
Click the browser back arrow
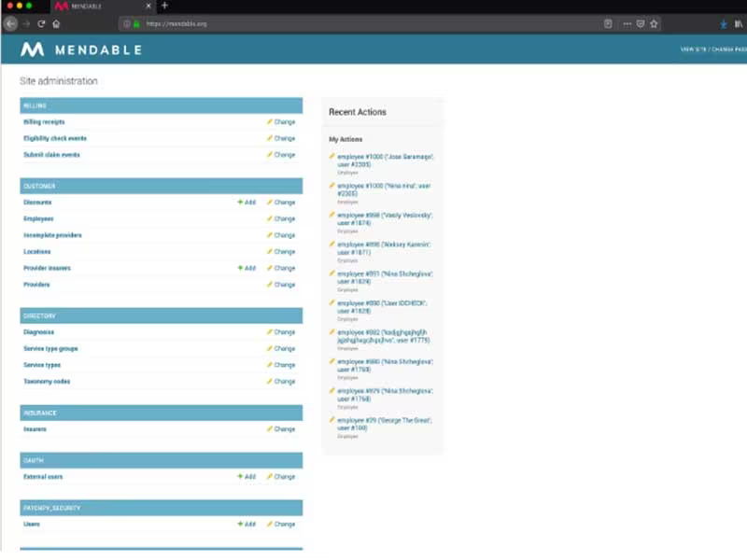tap(11, 23)
